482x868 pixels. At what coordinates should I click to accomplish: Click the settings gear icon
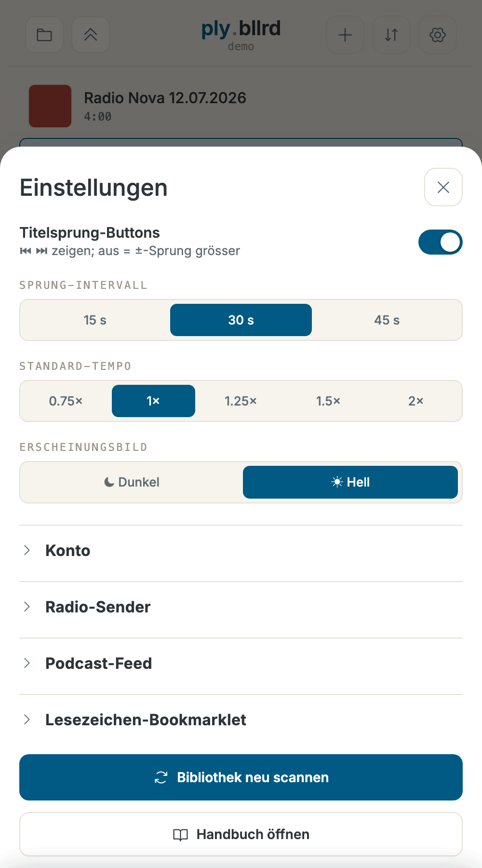point(438,35)
